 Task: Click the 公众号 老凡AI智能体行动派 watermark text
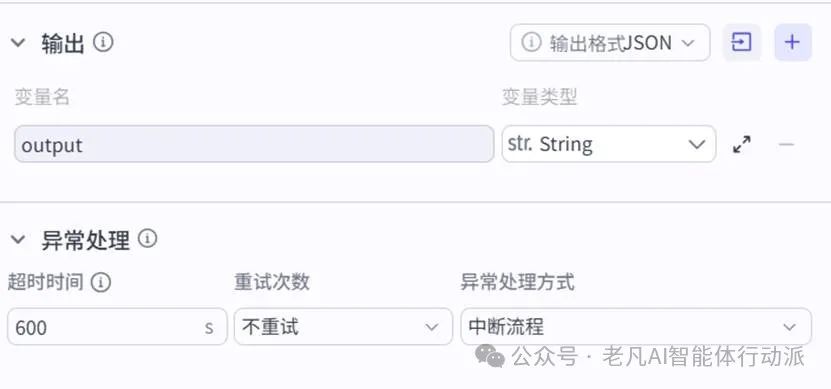point(658,356)
